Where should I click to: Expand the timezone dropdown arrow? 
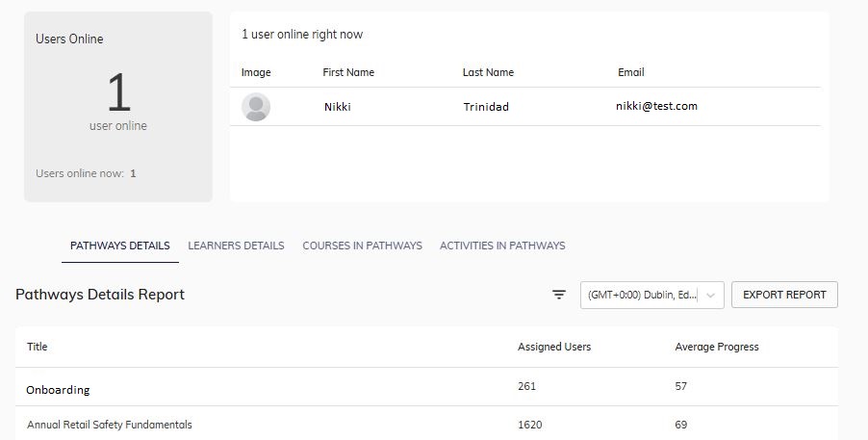pos(710,296)
